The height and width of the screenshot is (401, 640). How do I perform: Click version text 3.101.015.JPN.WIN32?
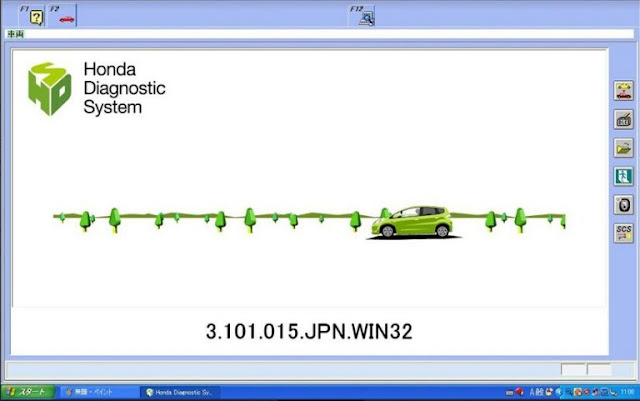309,331
